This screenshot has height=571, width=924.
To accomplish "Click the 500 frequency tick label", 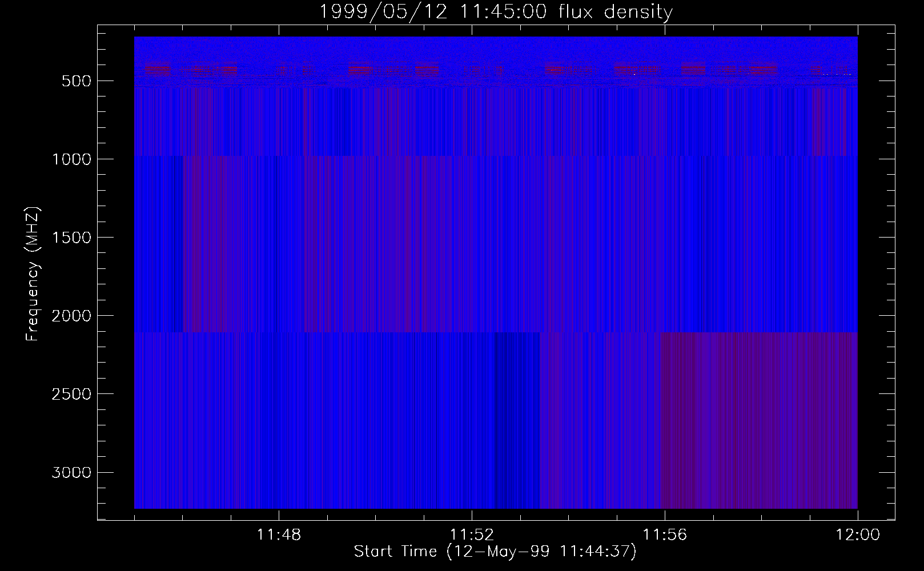I will pos(77,81).
